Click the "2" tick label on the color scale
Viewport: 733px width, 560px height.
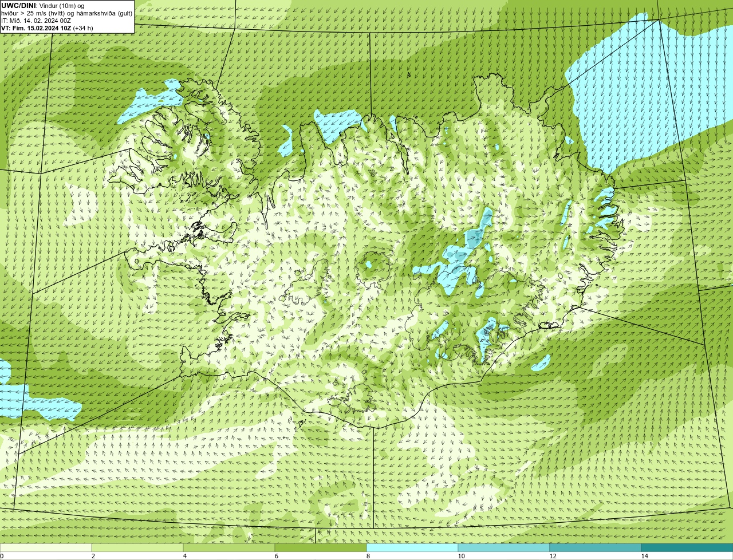click(93, 556)
